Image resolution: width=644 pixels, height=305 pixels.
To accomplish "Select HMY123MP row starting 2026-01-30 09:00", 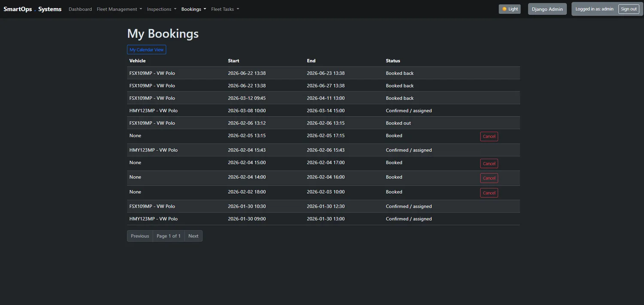I will (x=323, y=219).
